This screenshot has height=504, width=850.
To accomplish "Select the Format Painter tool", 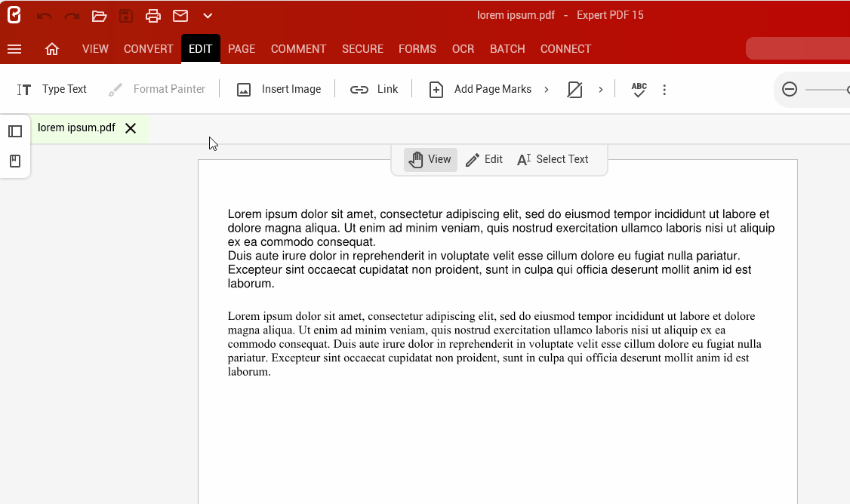I will [x=157, y=90].
